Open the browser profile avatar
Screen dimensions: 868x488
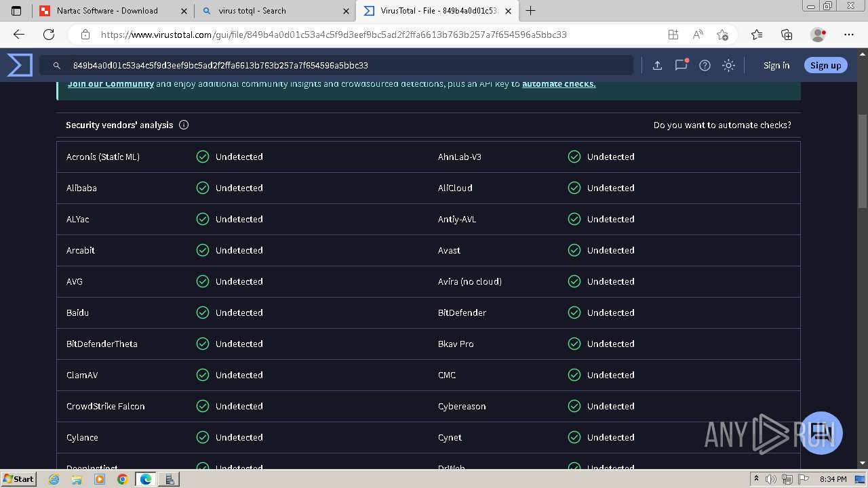click(x=818, y=35)
